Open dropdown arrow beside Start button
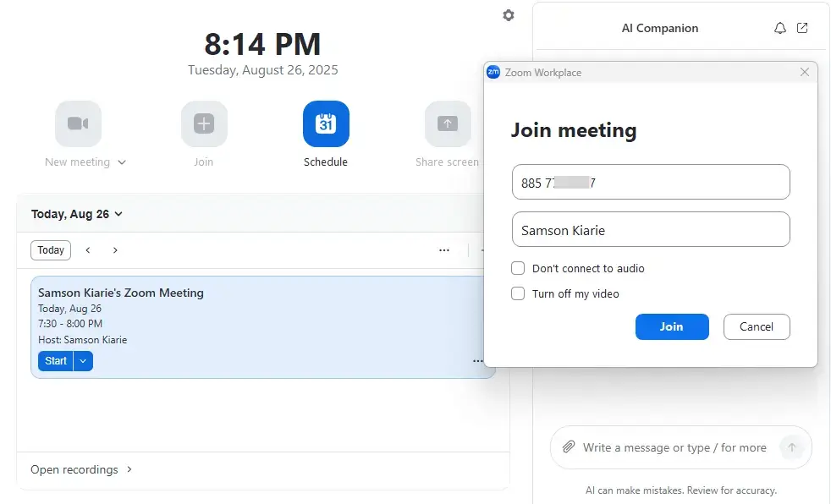This screenshot has height=504, width=831. tap(83, 361)
